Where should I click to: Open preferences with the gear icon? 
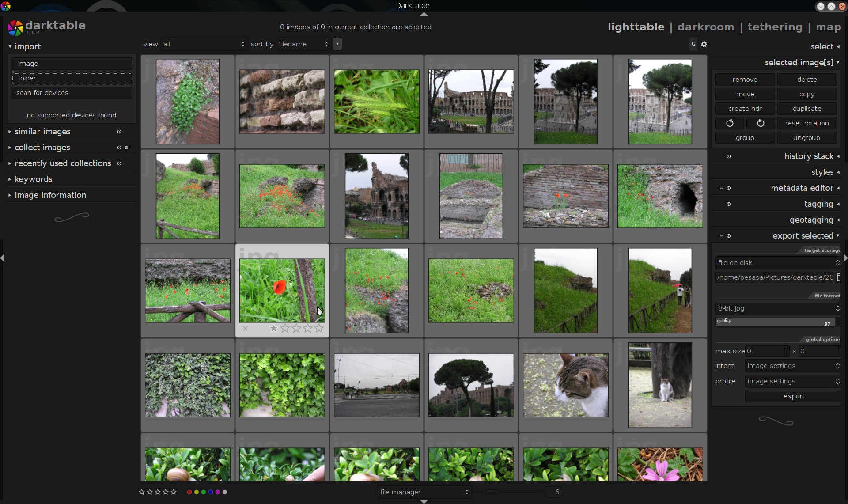(x=704, y=44)
